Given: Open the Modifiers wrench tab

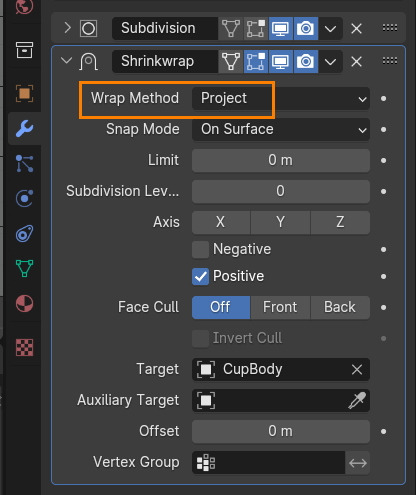Looking at the screenshot, I should (x=24, y=129).
